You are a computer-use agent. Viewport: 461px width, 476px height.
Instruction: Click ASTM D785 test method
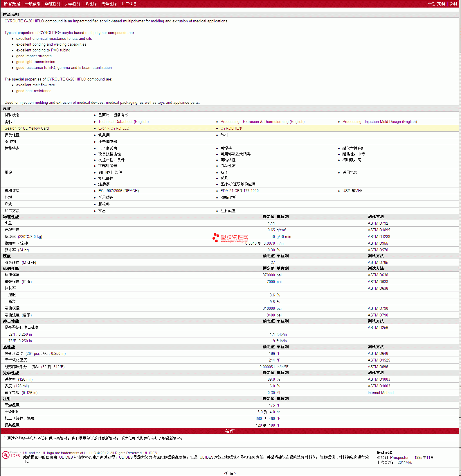pos(378,262)
